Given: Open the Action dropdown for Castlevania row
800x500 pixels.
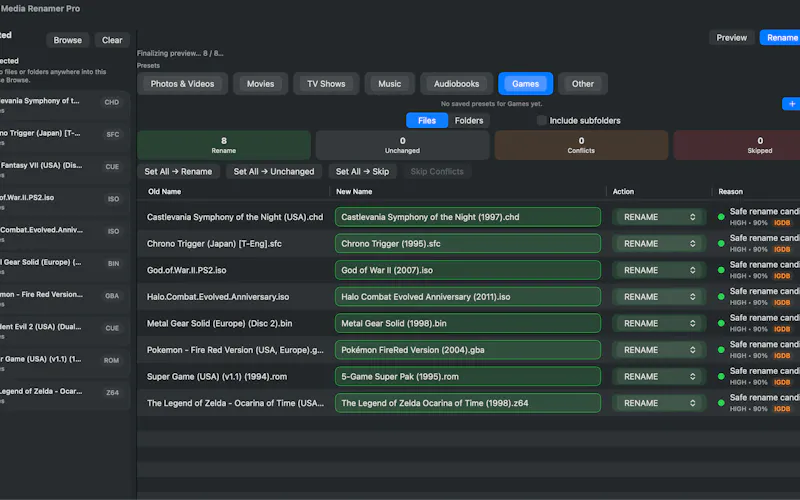Looking at the screenshot, I should [x=658, y=217].
